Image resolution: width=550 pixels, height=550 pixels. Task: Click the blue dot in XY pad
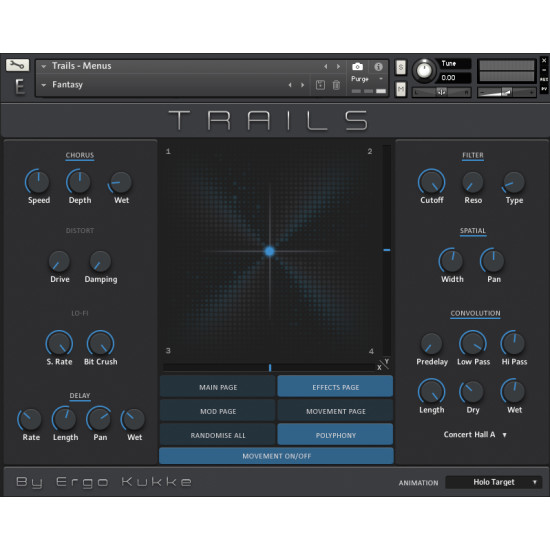pos(269,251)
